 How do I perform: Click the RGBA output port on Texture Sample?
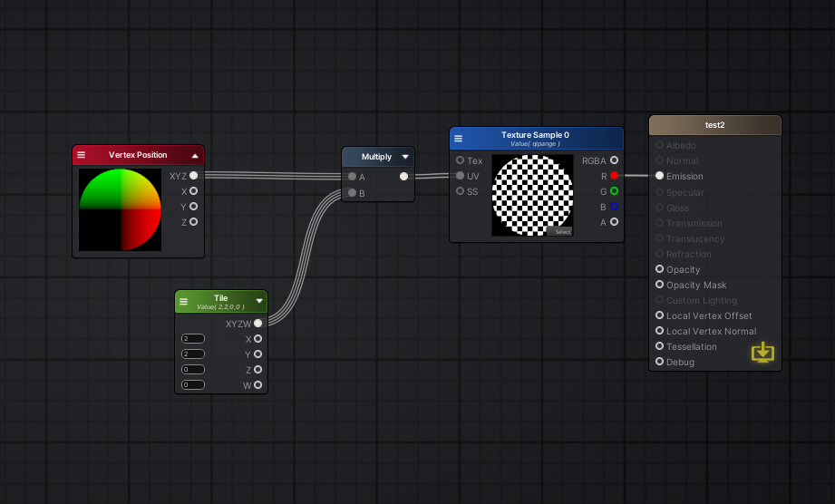tap(614, 160)
